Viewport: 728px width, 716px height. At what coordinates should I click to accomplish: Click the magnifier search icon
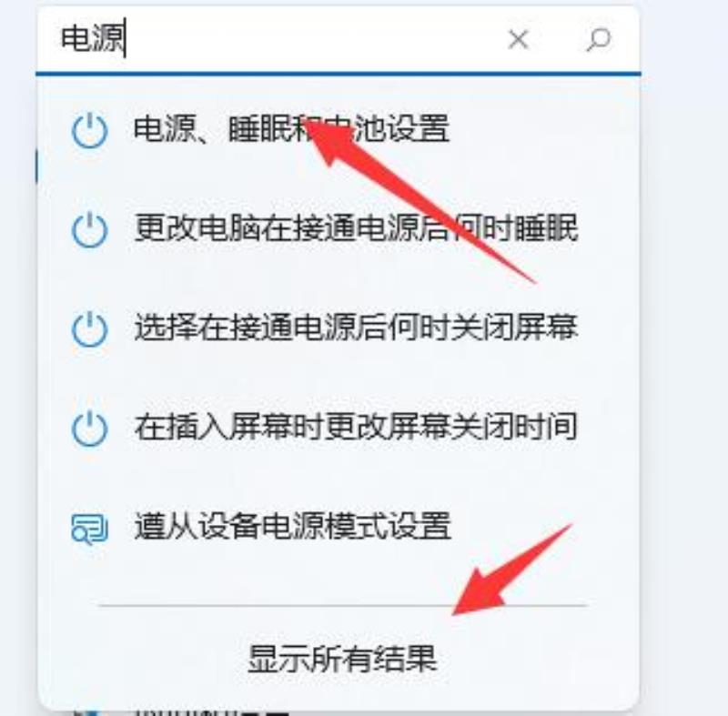coord(598,39)
